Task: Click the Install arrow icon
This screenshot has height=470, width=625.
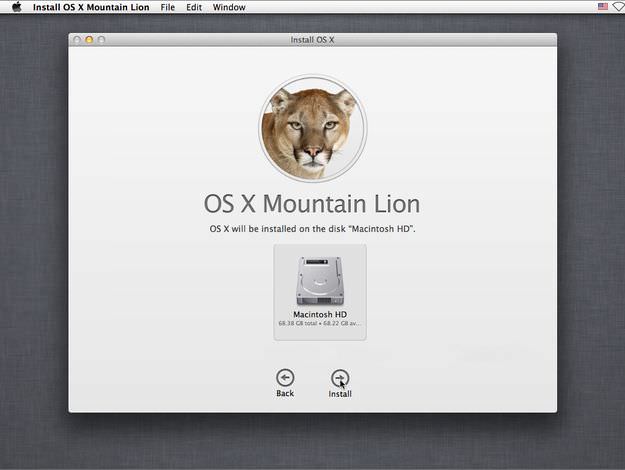Action: point(340,378)
